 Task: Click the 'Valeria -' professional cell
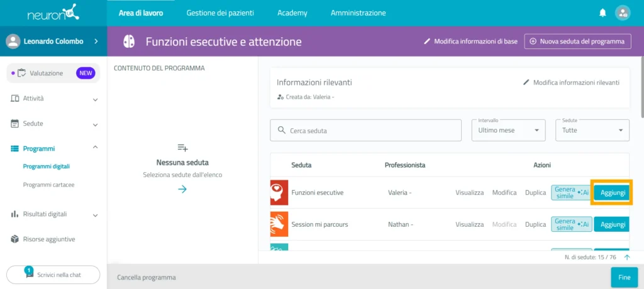[399, 192]
